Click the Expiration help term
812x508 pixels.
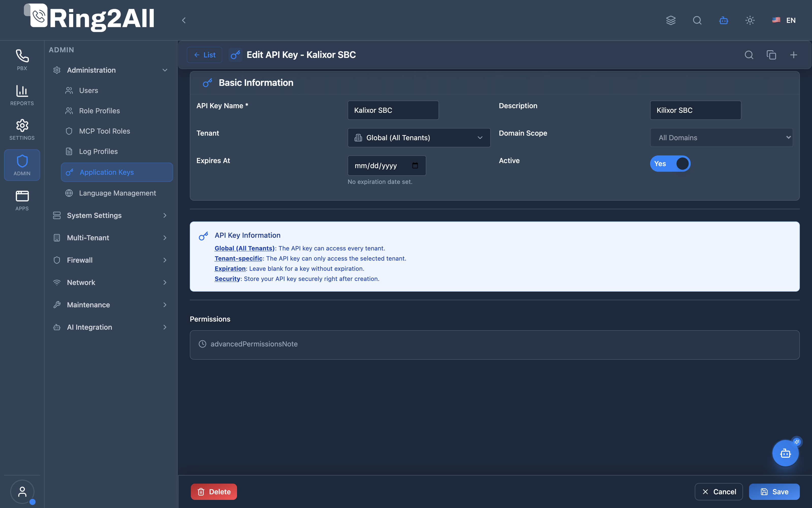point(230,268)
